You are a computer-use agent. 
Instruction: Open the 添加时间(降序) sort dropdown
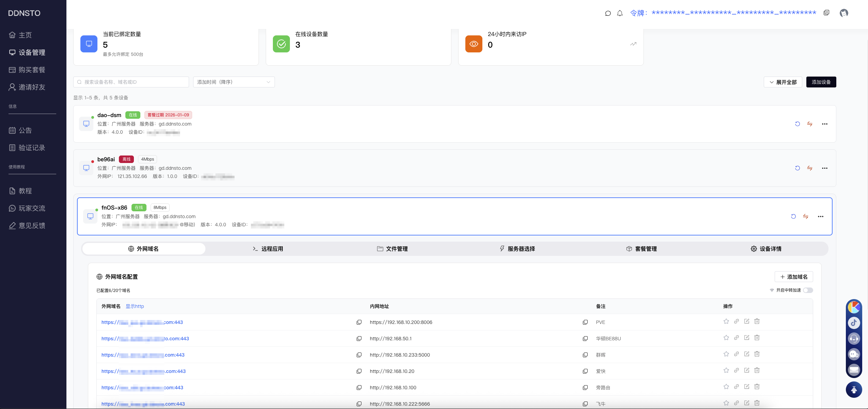234,82
